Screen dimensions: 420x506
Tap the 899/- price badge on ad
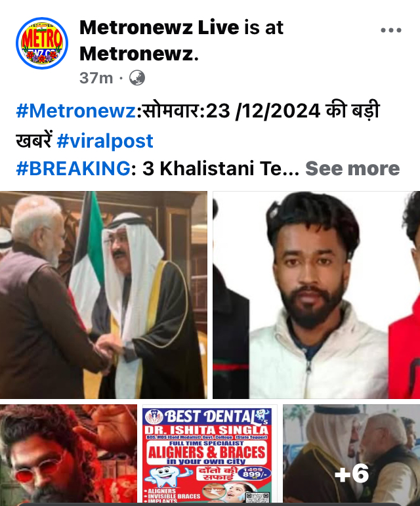click(x=255, y=473)
